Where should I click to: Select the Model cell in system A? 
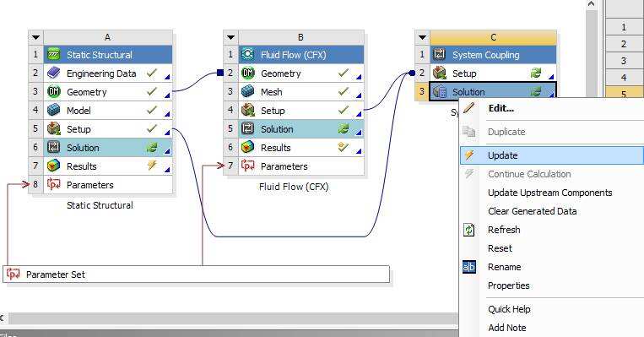pos(108,110)
